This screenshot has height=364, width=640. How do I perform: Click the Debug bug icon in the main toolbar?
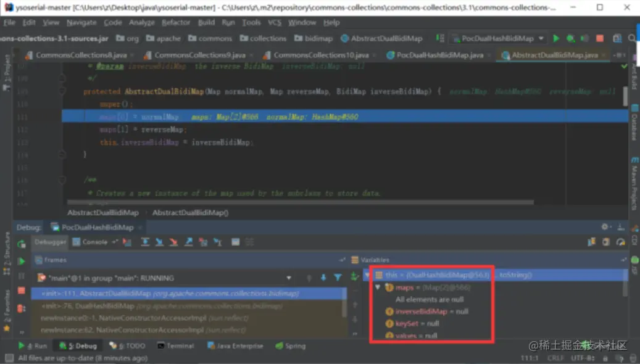tap(571, 38)
